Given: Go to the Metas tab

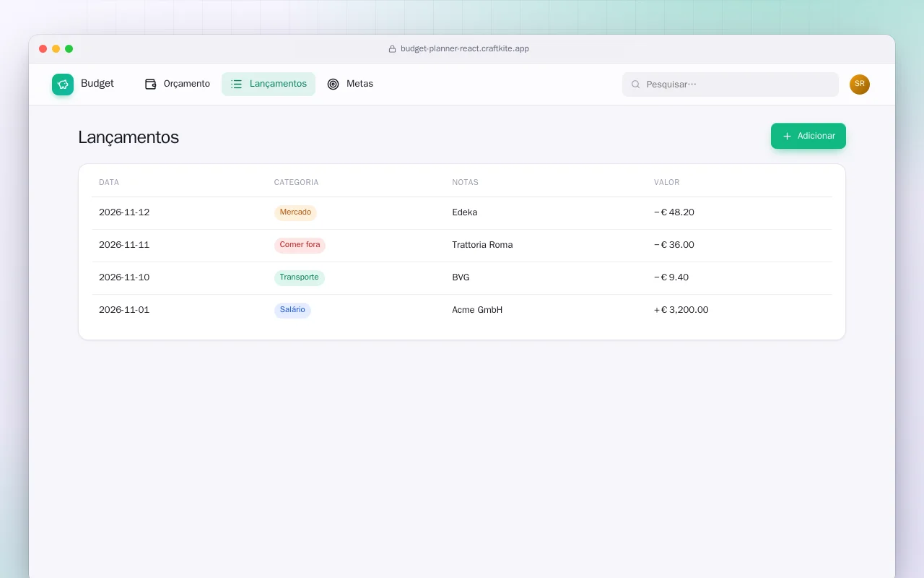Looking at the screenshot, I should (350, 84).
